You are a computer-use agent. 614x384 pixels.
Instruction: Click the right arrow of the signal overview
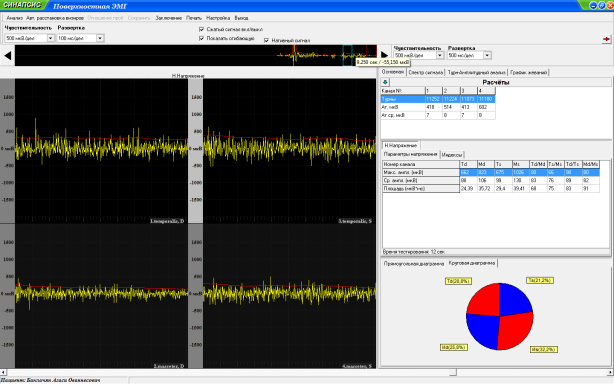pos(384,56)
